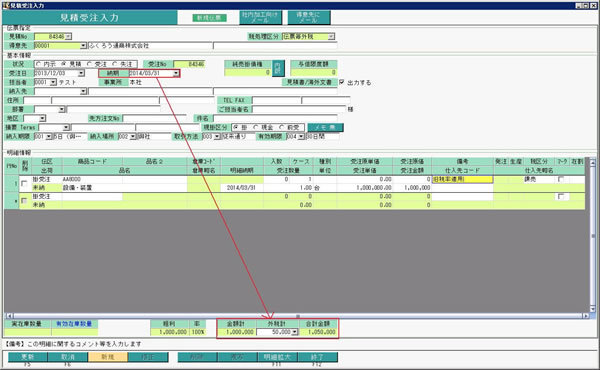Click the メモ 無 button
This screenshot has width=600, height=370.
(x=325, y=127)
